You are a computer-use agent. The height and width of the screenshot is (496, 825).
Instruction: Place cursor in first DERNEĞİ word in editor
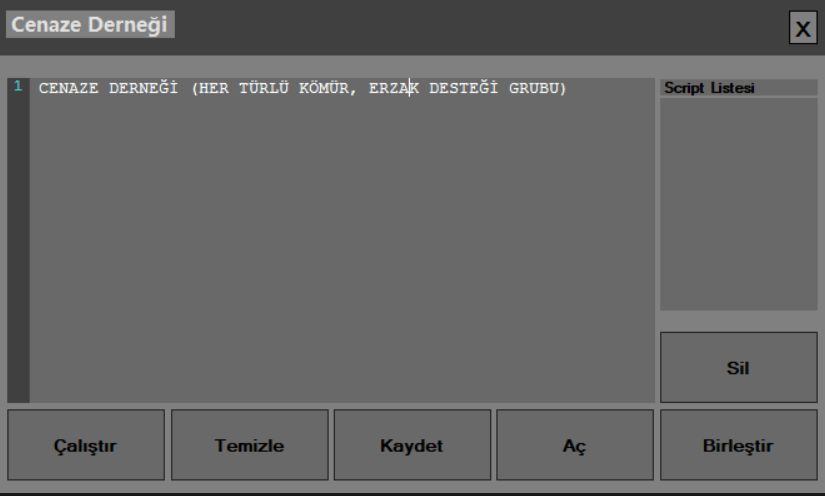click(143, 88)
